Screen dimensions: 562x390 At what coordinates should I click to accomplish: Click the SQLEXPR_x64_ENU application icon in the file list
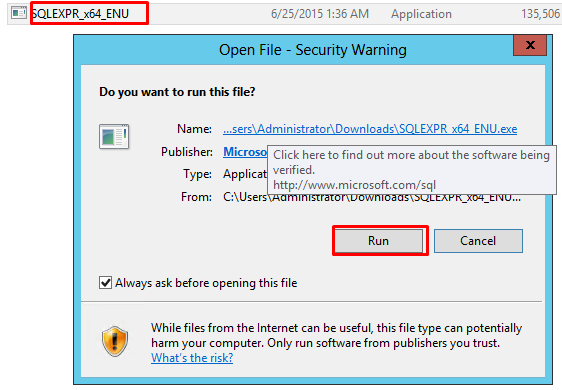(x=18, y=13)
